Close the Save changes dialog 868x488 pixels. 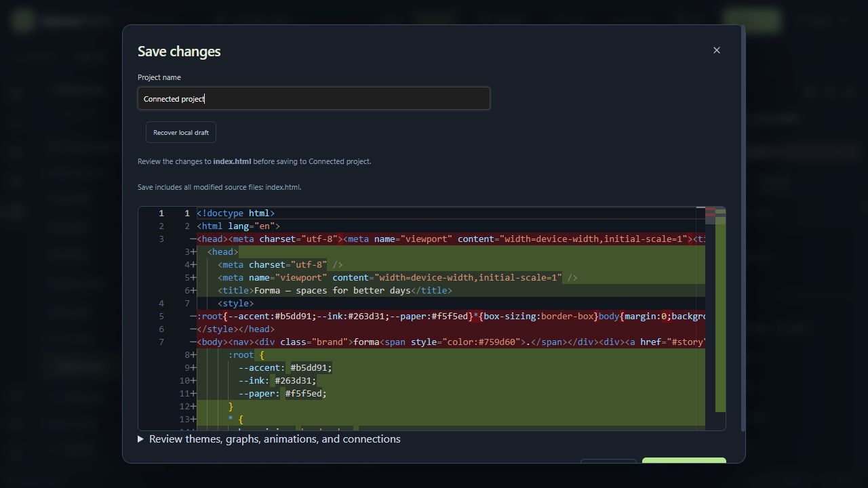tap(717, 50)
